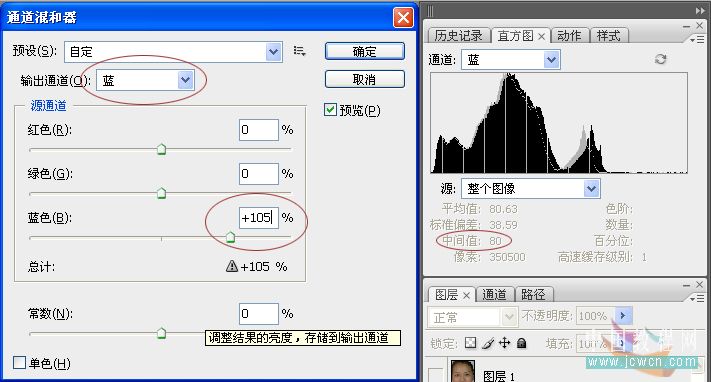Image resolution: width=711 pixels, height=382 pixels.
Task: Open the opacity slider arrow
Action: [x=623, y=315]
